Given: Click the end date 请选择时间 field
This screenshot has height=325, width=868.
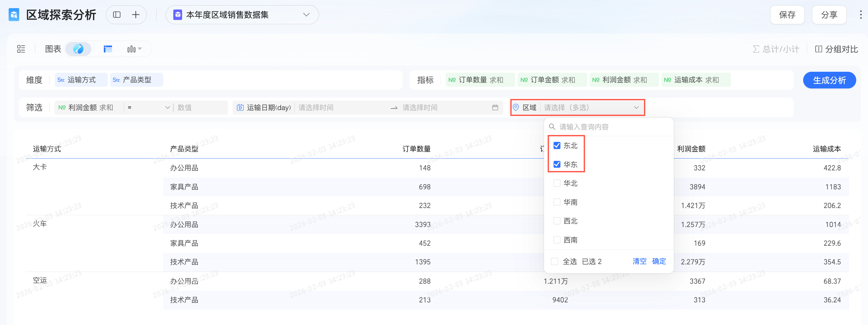Looking at the screenshot, I should point(445,107).
